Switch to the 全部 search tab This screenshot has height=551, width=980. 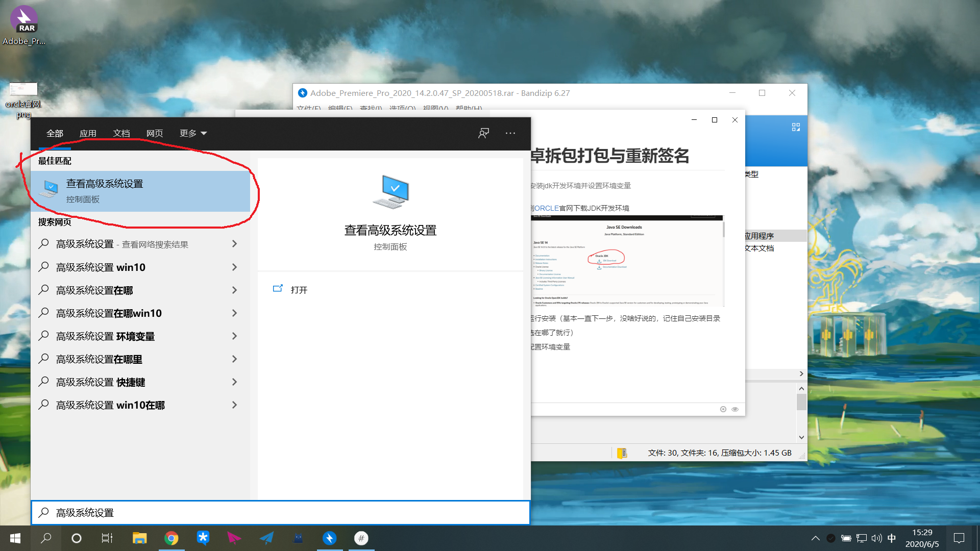55,133
